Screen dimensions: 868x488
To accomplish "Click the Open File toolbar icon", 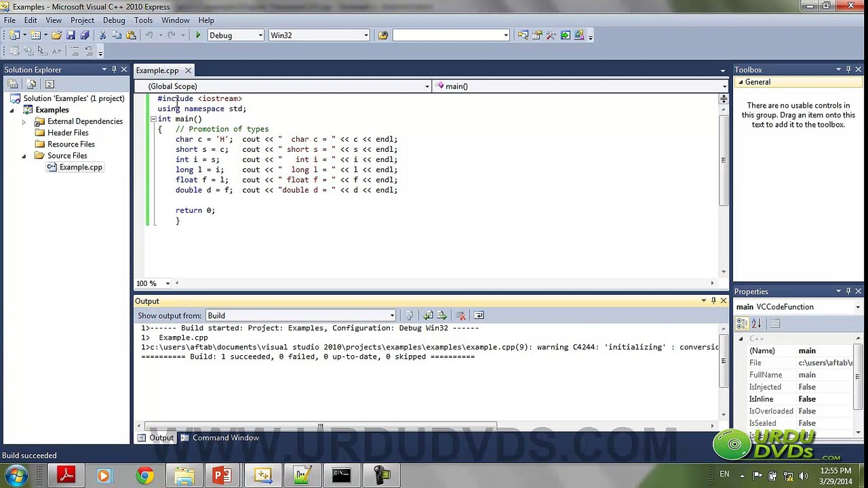I will pos(56,35).
